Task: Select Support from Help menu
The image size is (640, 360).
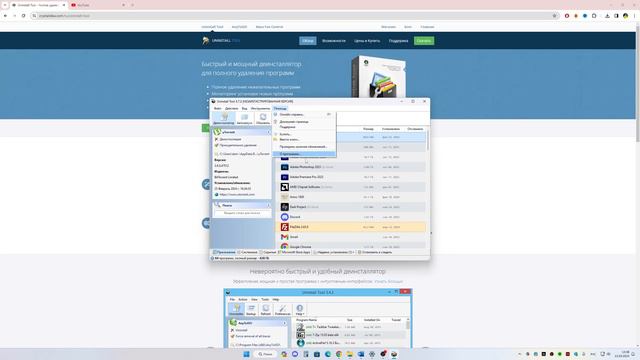Action: [x=304, y=127]
